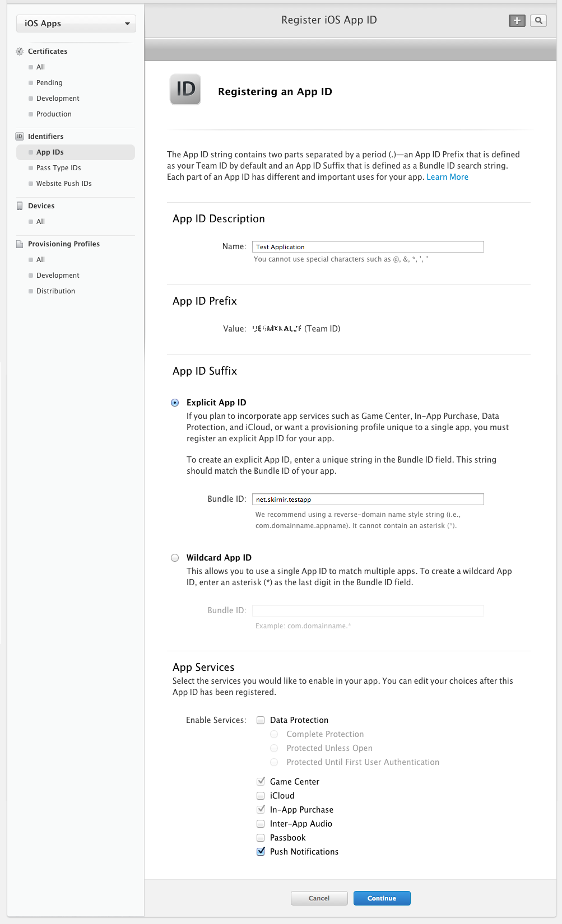
Task: Click the Provisioning Profiles section header
Action: (64, 244)
